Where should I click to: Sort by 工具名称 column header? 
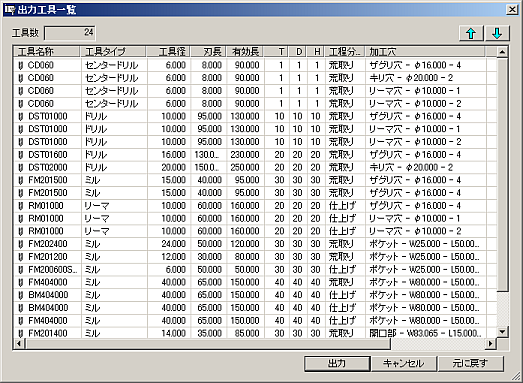[47, 52]
